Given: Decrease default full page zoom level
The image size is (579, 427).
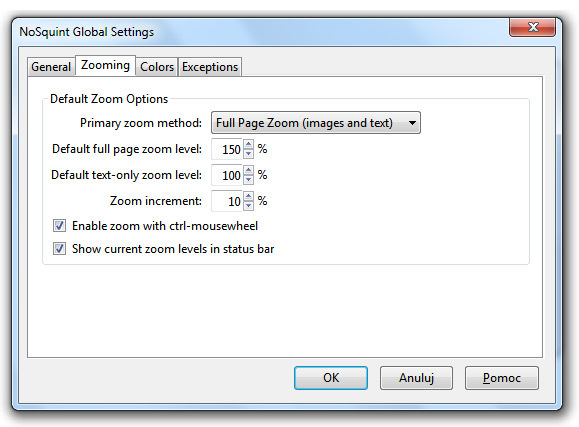Looking at the screenshot, I should point(249,154).
